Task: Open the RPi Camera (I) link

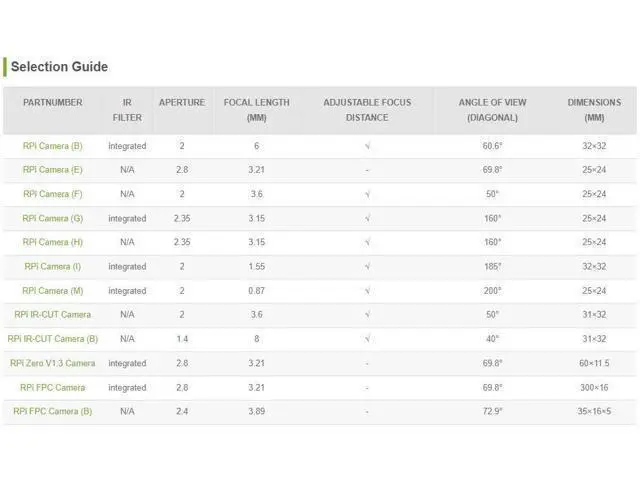Action: coord(53,267)
